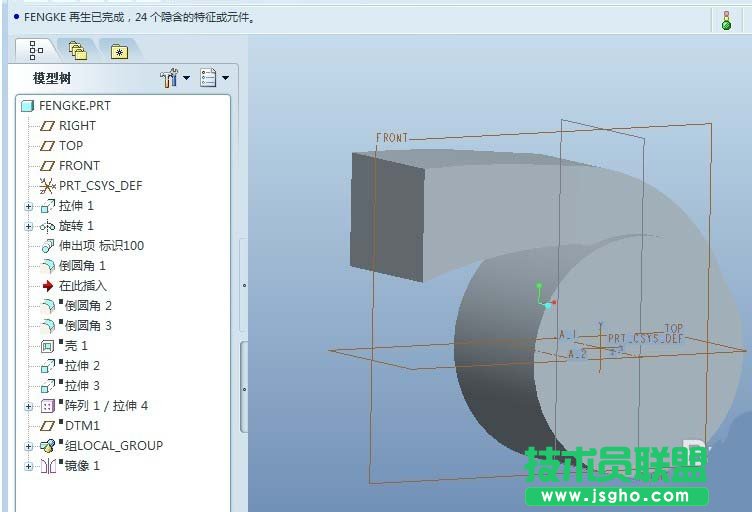
Task: Click the A_2 axis label in the viewport
Action: tap(577, 354)
